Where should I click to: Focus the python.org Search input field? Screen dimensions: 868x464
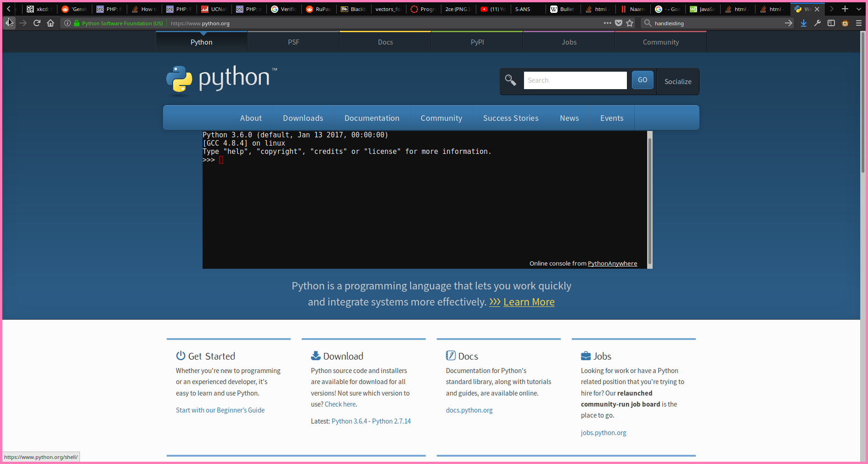coord(575,80)
